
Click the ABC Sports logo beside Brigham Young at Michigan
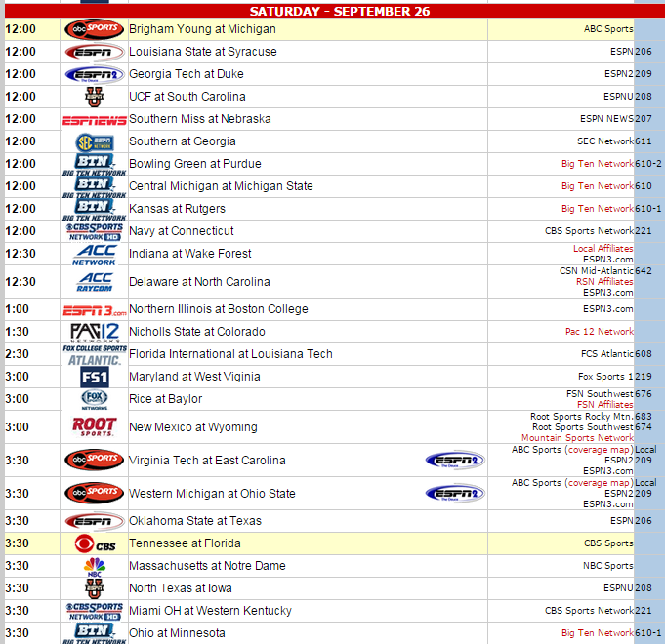point(94,29)
